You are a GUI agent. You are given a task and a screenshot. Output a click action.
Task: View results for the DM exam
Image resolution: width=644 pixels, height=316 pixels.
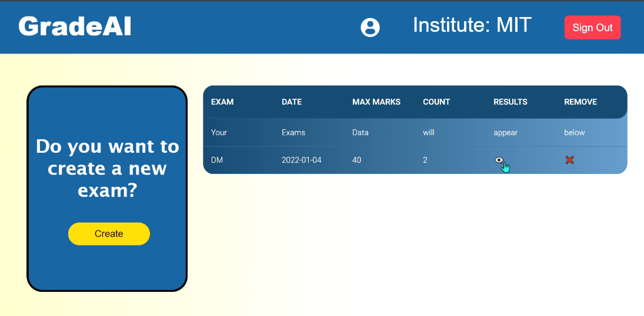pyautogui.click(x=499, y=160)
